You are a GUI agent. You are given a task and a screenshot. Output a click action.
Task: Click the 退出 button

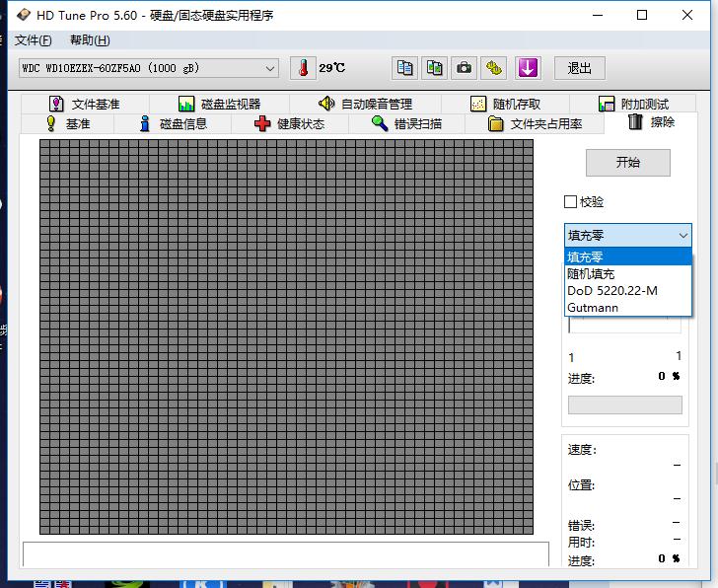click(580, 68)
